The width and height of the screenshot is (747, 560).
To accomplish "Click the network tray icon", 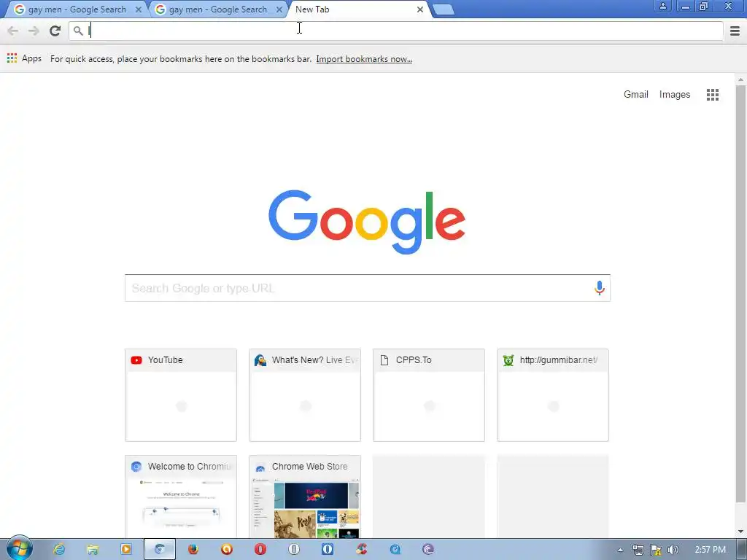I will coord(638,550).
